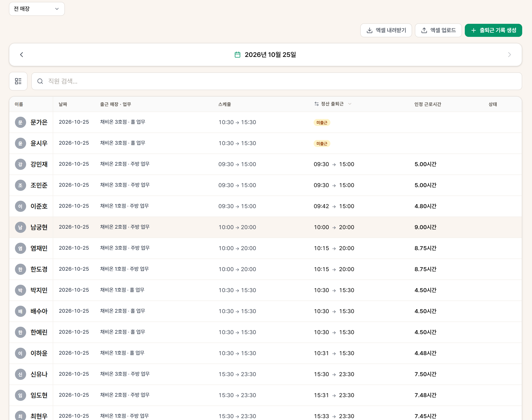
Task: Click 9.00시간 in 남궁현 row
Action: [425, 227]
